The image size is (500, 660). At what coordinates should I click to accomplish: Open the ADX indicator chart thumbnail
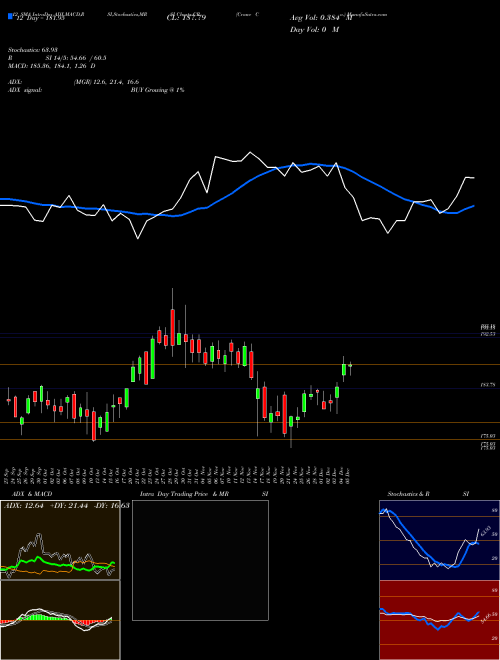pos(60,540)
